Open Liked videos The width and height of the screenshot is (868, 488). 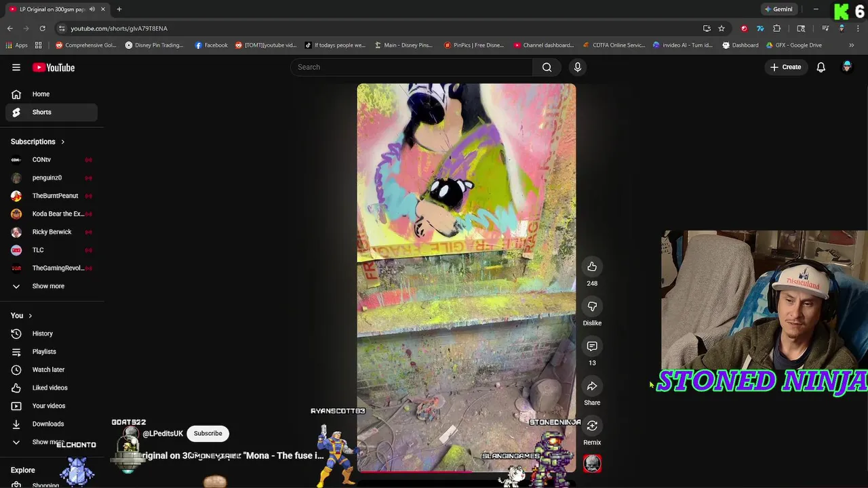[52, 388]
